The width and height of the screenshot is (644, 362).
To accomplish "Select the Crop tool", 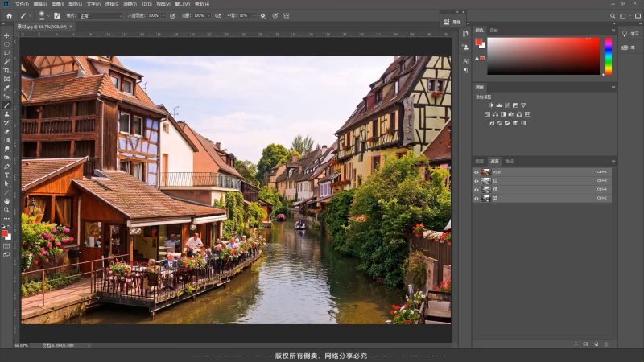I will point(6,70).
